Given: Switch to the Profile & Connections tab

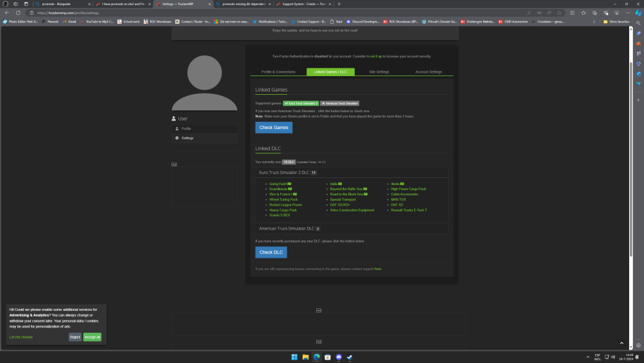Looking at the screenshot, I should (278, 72).
